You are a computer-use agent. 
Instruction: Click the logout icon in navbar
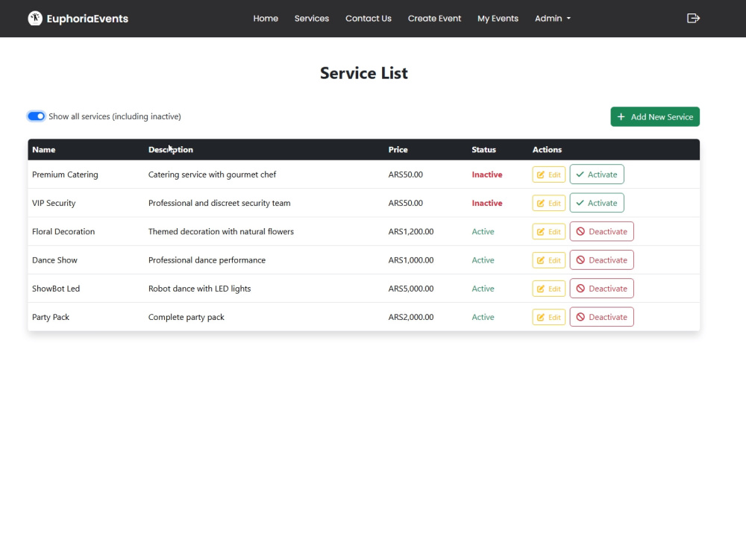pyautogui.click(x=693, y=18)
